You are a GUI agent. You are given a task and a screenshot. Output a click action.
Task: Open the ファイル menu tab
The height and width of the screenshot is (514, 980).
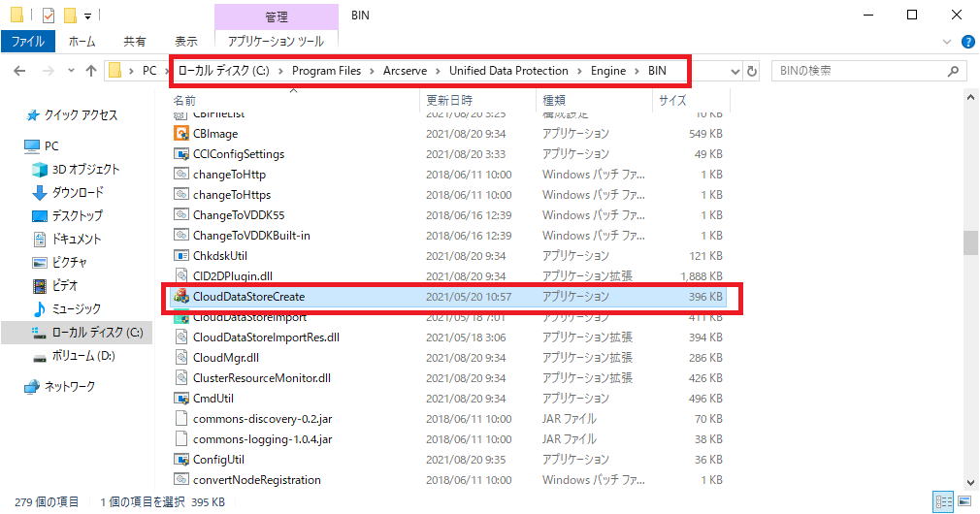point(28,42)
